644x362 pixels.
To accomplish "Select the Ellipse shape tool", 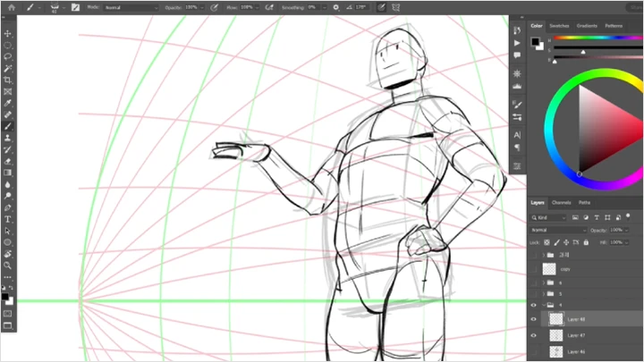I will pos(8,242).
